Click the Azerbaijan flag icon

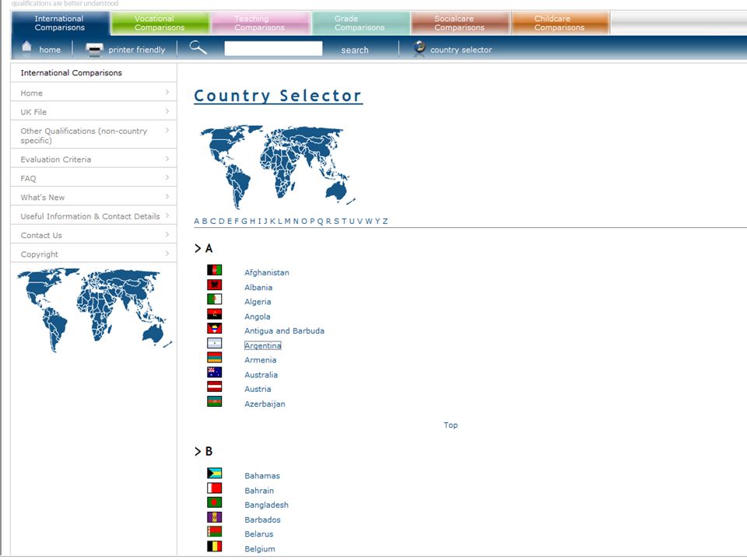(215, 401)
